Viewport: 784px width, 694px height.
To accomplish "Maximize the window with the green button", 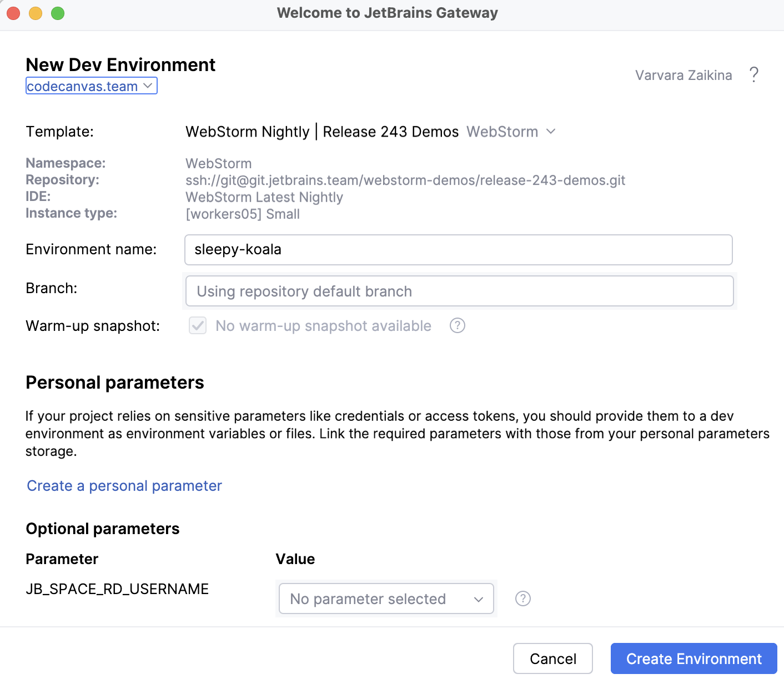I will [x=58, y=13].
